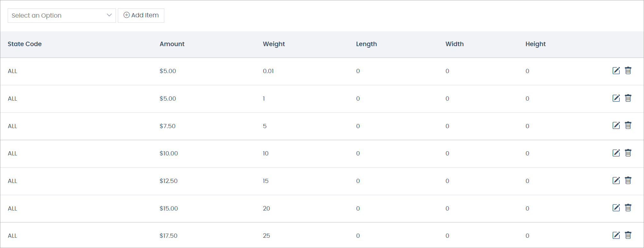This screenshot has height=248, width=644.
Task: Sort by Weight column header
Action: pos(274,44)
